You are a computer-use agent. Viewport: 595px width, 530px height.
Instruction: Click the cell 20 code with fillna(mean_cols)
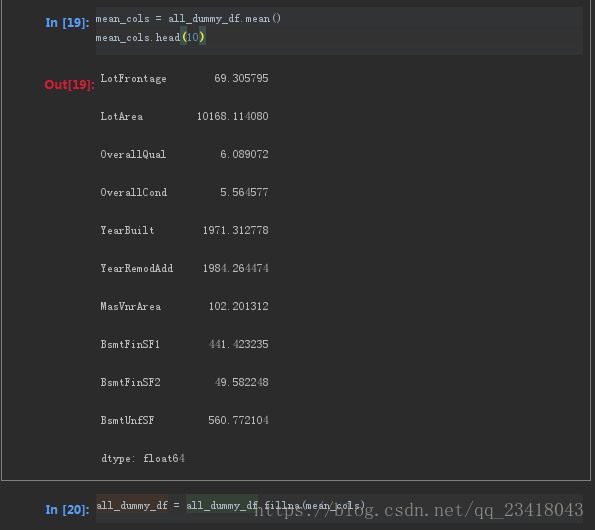tap(231, 505)
